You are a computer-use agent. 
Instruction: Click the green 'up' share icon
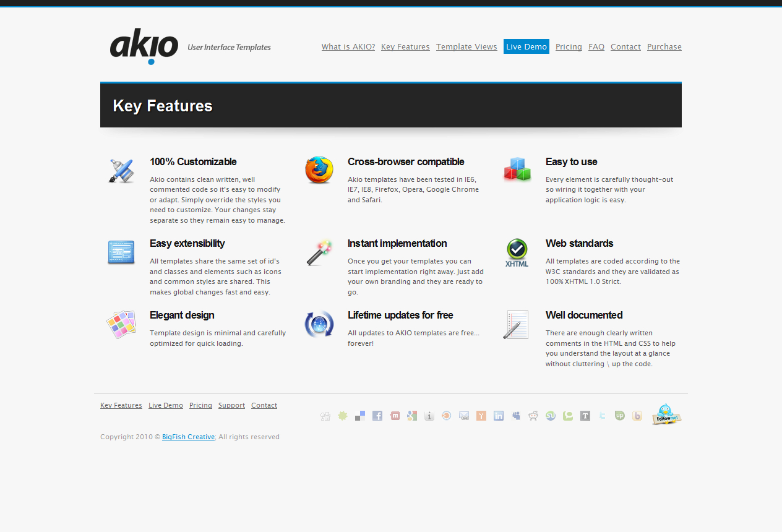(x=620, y=416)
